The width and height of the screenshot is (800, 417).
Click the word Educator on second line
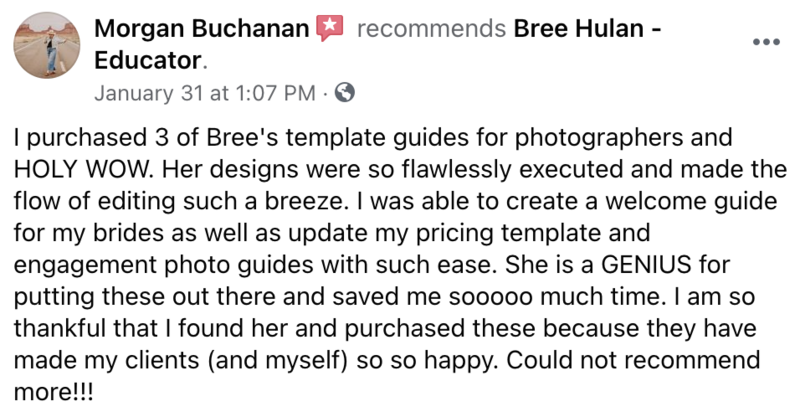tap(148, 60)
